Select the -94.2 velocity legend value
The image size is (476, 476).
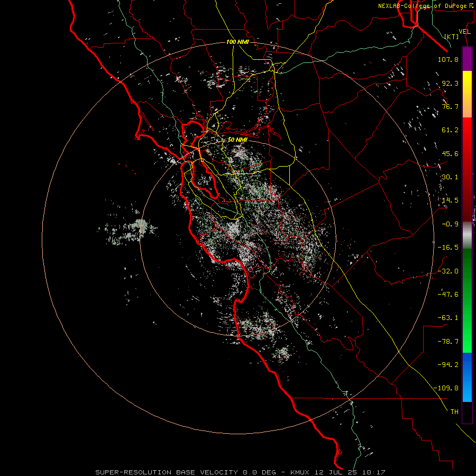click(448, 364)
